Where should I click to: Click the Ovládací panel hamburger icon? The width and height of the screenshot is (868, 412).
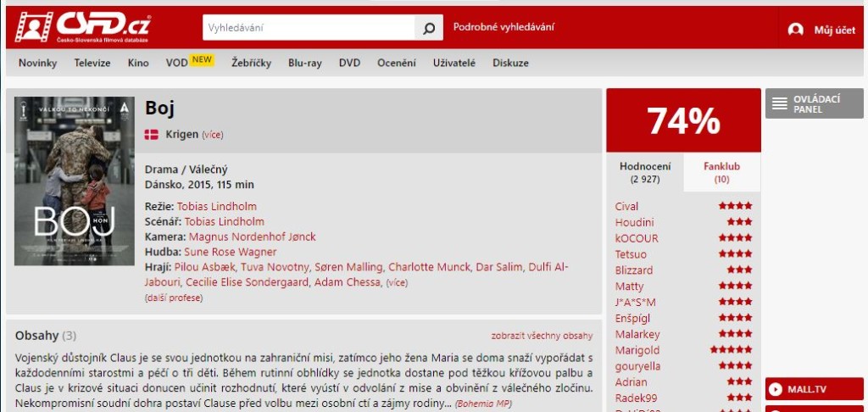tap(780, 103)
